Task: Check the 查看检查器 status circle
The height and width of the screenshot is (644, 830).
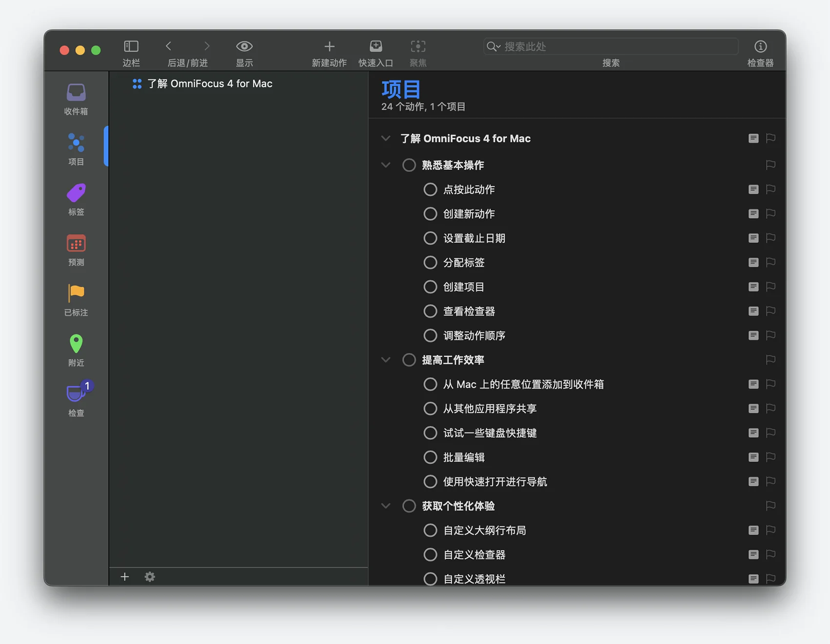Action: coord(430,311)
